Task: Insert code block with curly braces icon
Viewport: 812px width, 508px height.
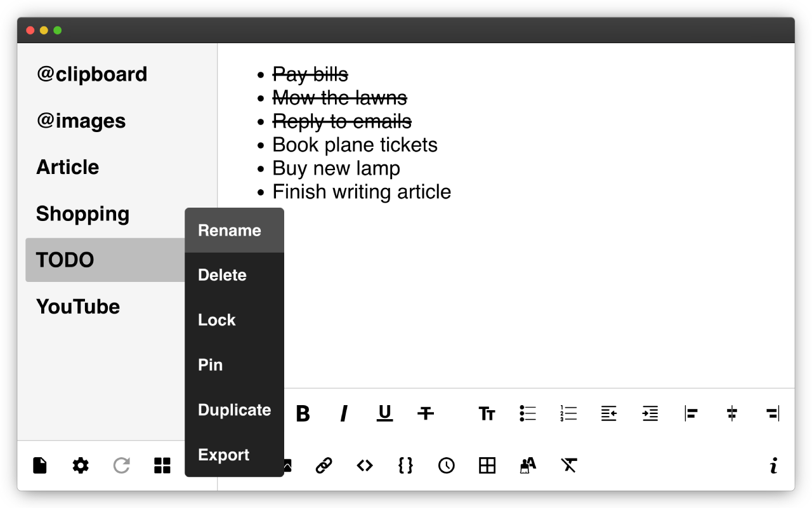Action: (x=405, y=465)
